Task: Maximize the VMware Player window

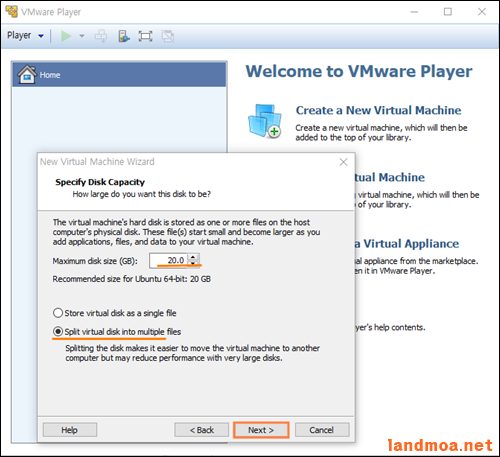Action: [448, 12]
